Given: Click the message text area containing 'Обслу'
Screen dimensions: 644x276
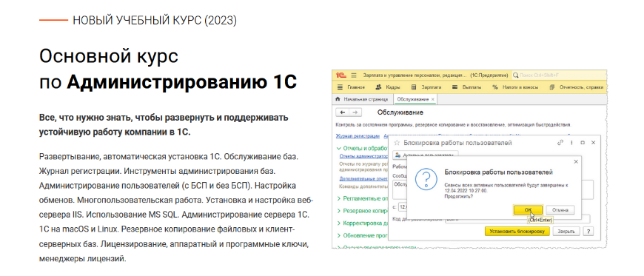Looking at the screenshot, I should [400, 189].
